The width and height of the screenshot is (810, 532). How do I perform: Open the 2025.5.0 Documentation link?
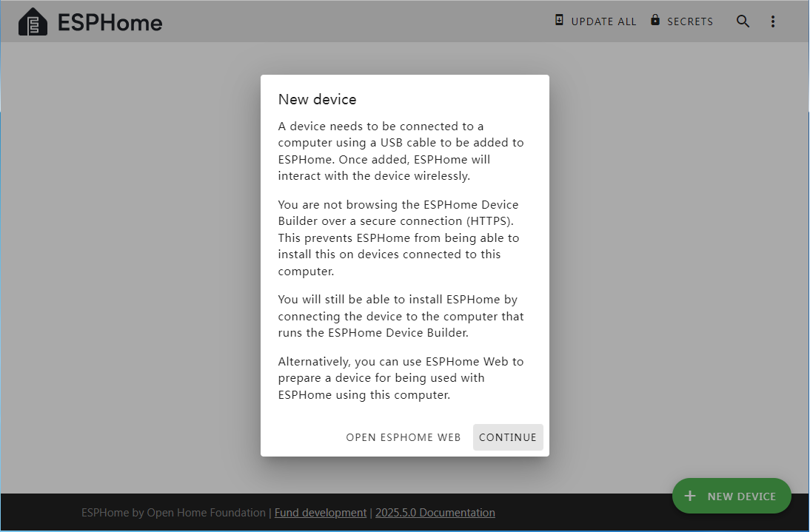(435, 513)
